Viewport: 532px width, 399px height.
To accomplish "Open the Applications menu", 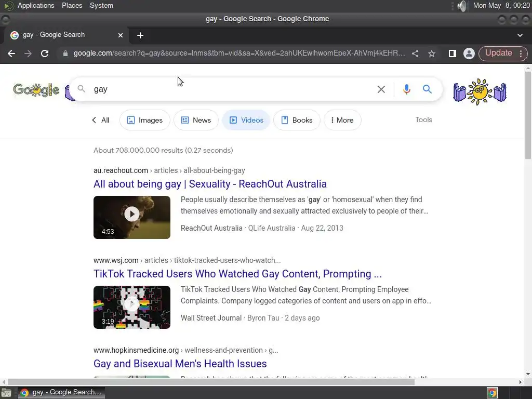I will point(36,6).
